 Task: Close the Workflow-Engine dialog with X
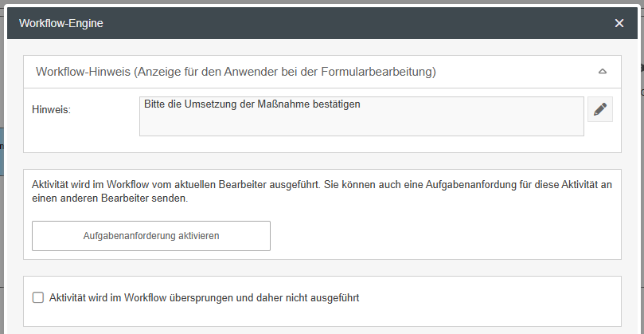point(619,23)
